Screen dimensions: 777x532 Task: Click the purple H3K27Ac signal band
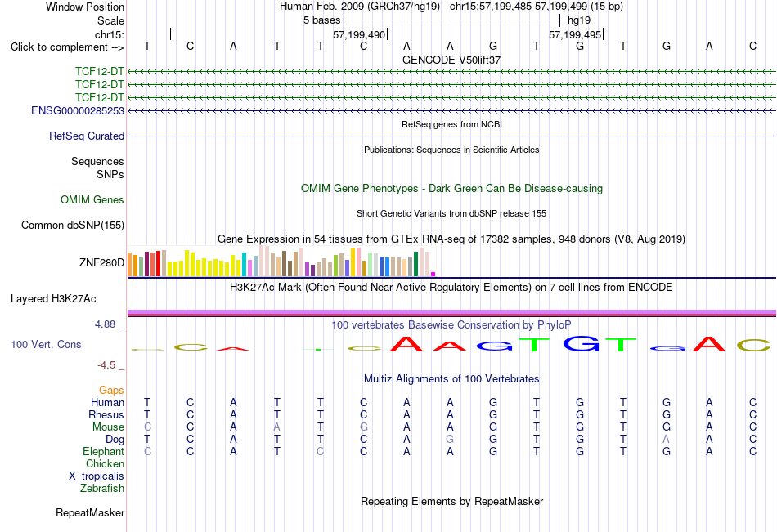pos(451,313)
